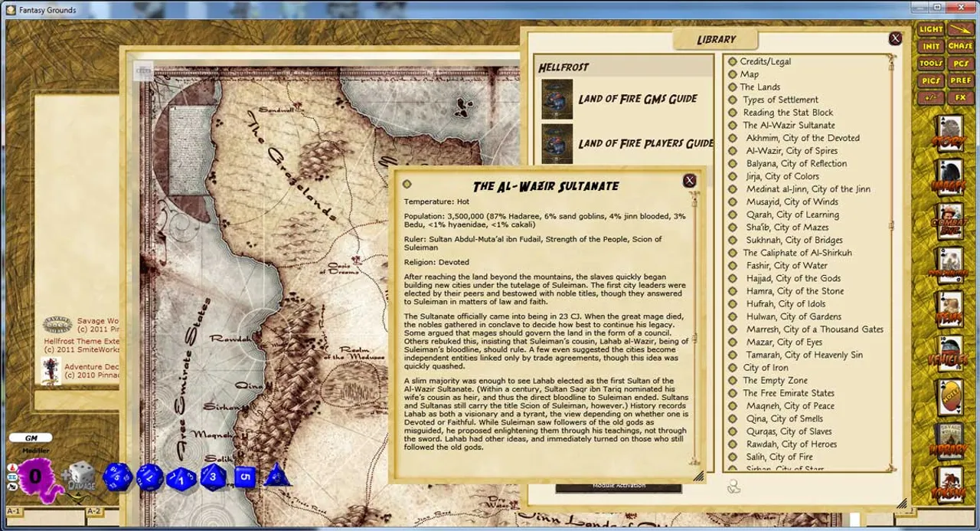Click the PICS button
The height and width of the screenshot is (531, 980).
point(931,80)
